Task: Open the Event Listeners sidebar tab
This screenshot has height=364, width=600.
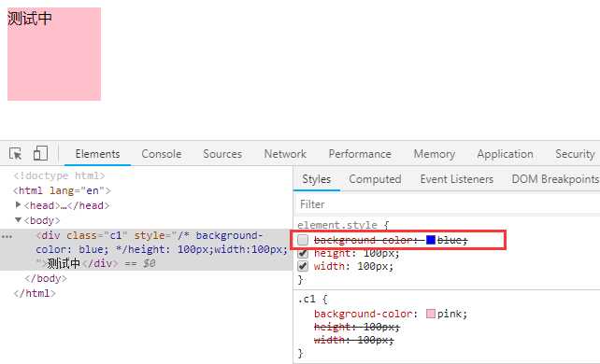Action: click(456, 179)
